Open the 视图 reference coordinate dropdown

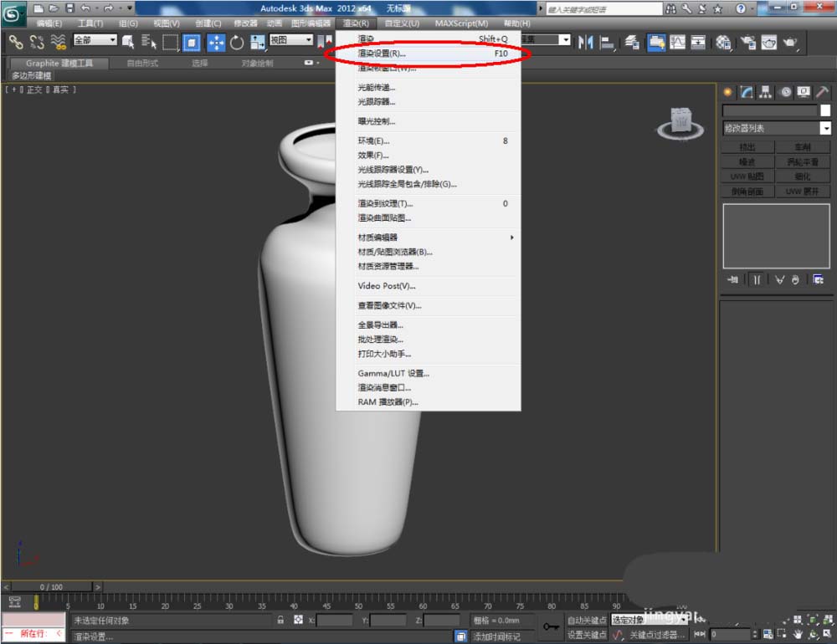tap(291, 40)
